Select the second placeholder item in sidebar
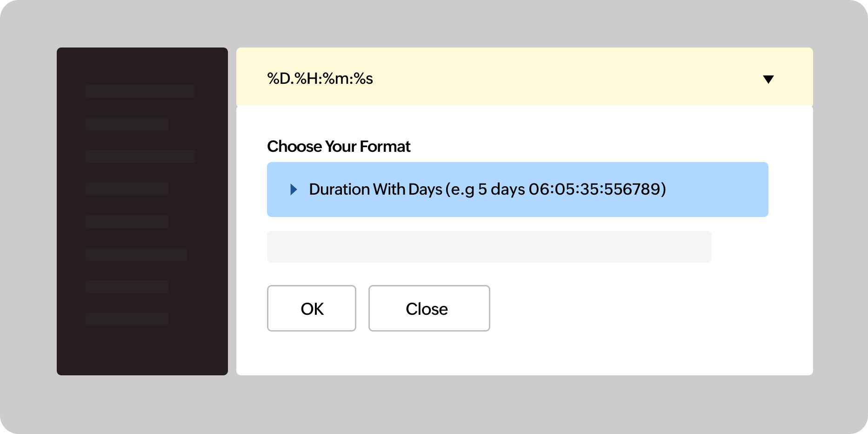The image size is (868, 434). coord(127,124)
